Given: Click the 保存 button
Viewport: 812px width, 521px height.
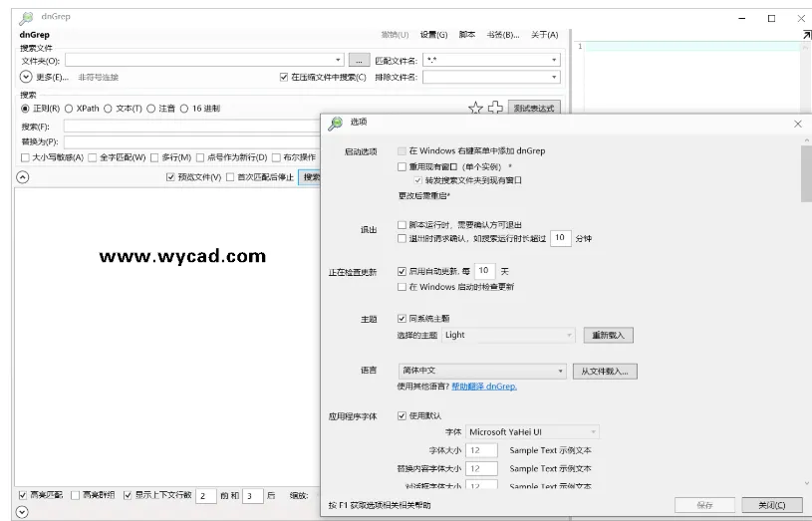Looking at the screenshot, I should (704, 505).
